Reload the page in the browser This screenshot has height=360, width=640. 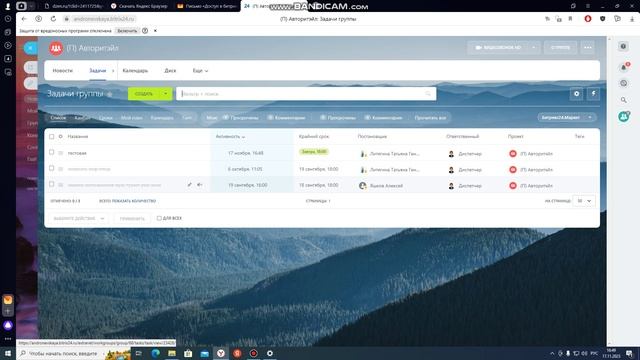[53, 19]
